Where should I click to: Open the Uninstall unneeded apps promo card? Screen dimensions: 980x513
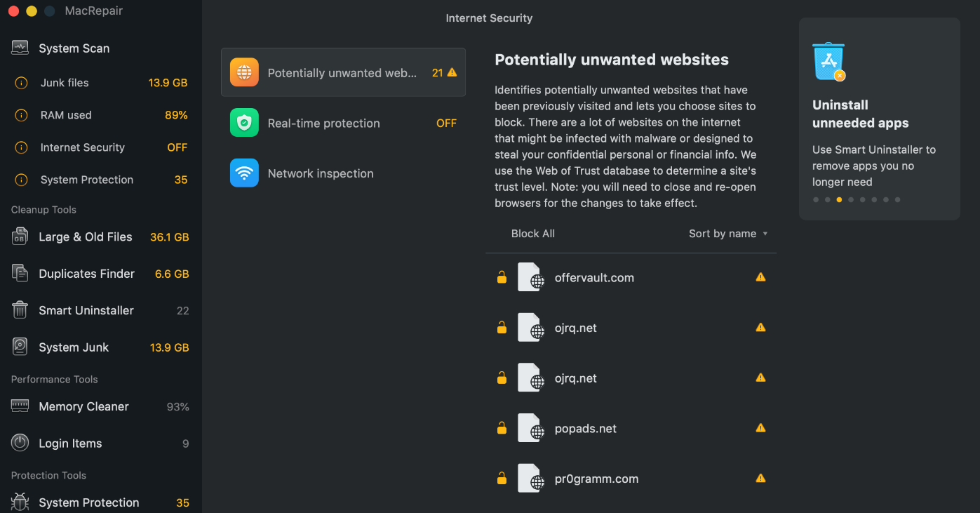pyautogui.click(x=879, y=119)
